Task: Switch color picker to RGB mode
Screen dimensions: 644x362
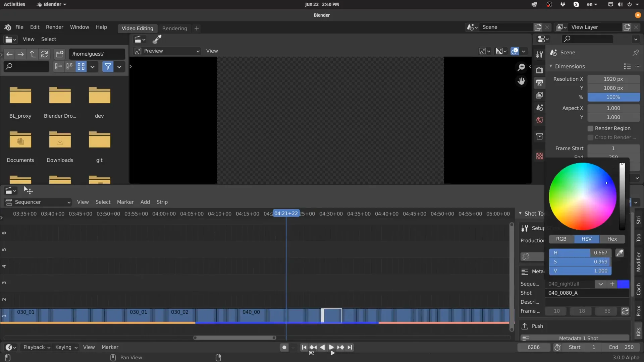Action: pos(561,239)
